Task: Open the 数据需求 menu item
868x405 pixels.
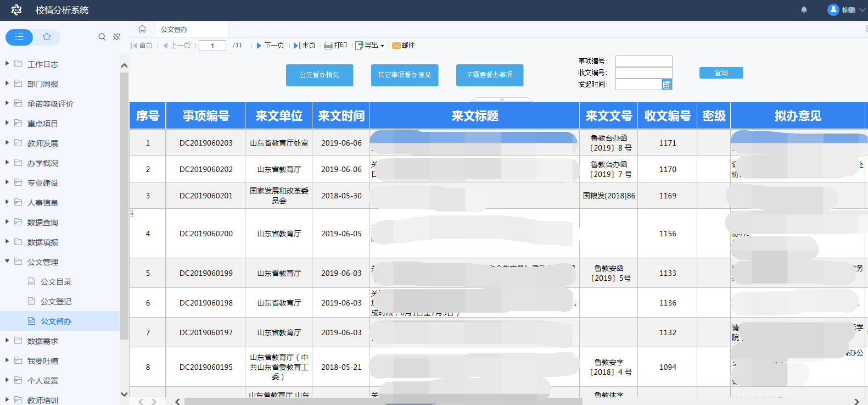Action: click(x=43, y=341)
